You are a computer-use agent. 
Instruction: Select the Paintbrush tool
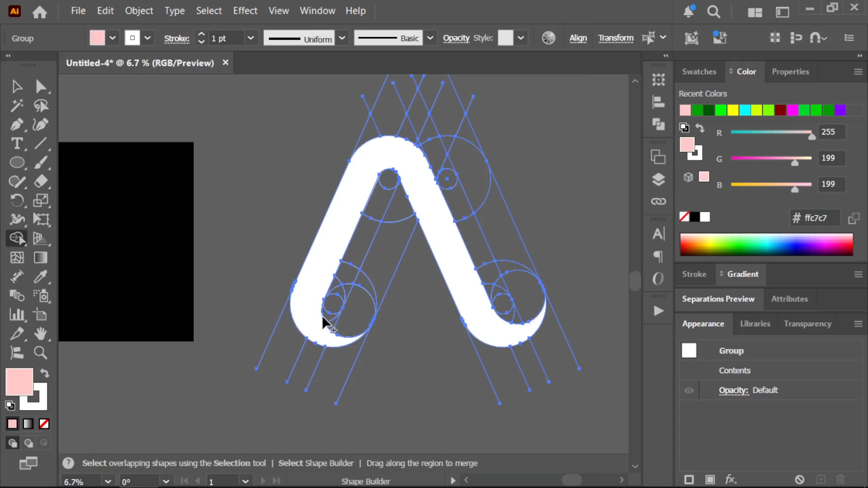point(41,163)
